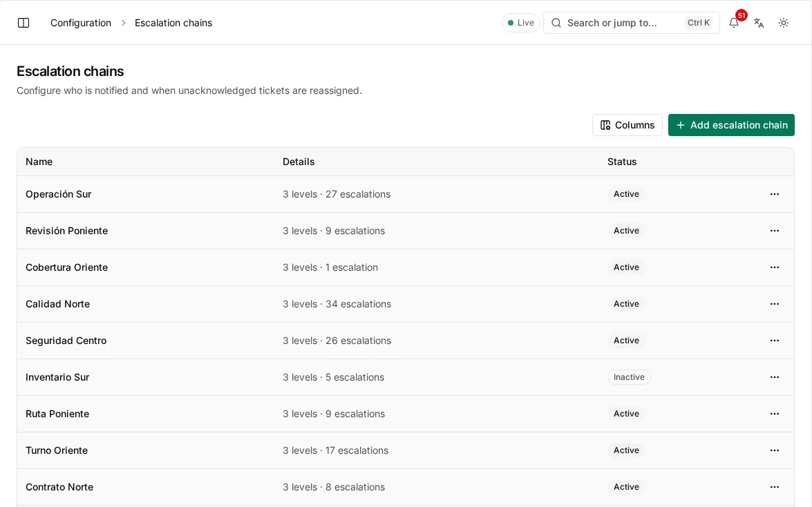Click '3 levels · 26 escalations' details
The image size is (812, 507).
pos(337,341)
